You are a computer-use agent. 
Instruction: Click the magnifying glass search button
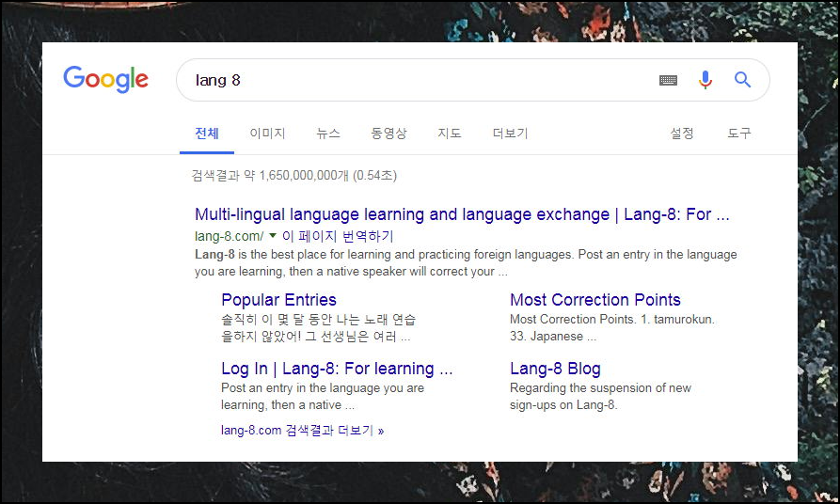[x=742, y=80]
